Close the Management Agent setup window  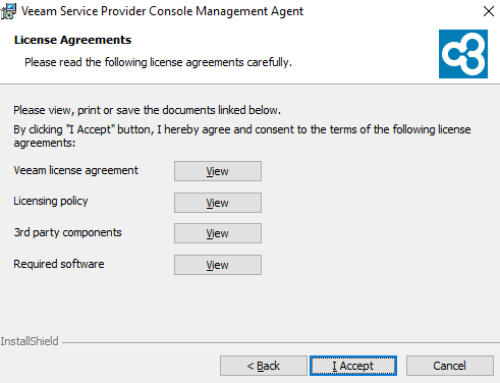pyautogui.click(x=488, y=11)
